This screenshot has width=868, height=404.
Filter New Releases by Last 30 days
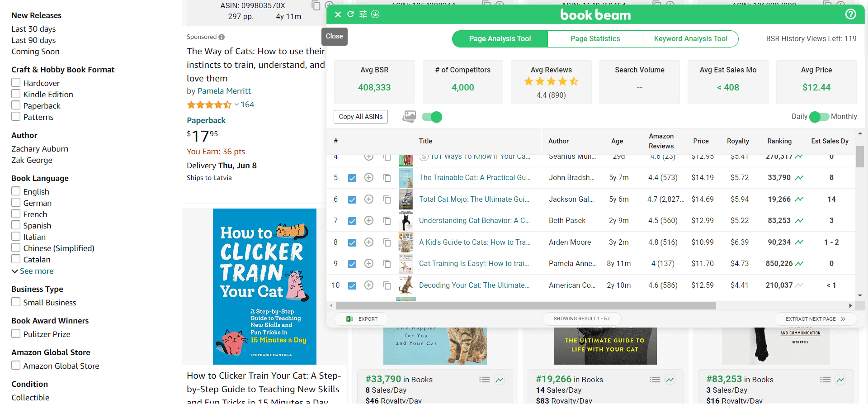(33, 29)
